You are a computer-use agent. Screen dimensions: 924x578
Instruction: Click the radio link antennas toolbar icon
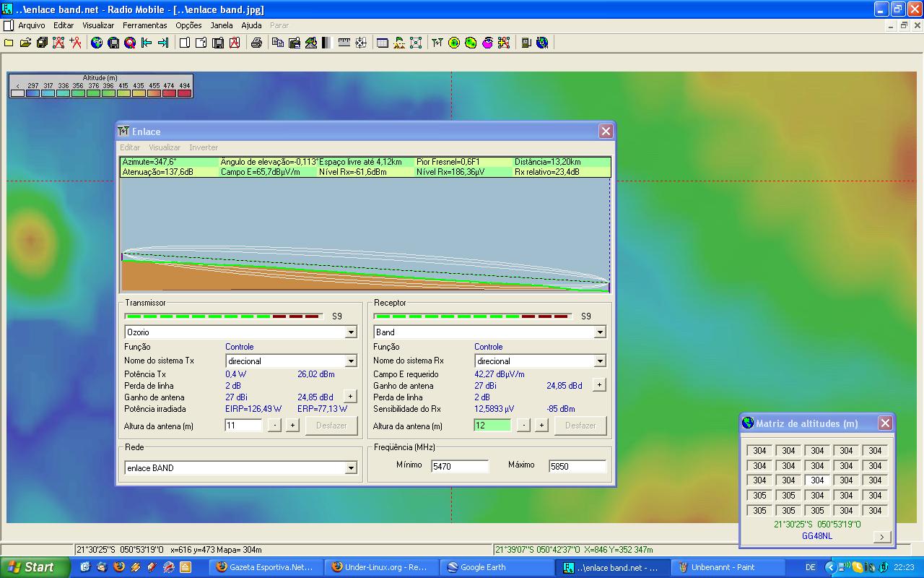[x=437, y=43]
